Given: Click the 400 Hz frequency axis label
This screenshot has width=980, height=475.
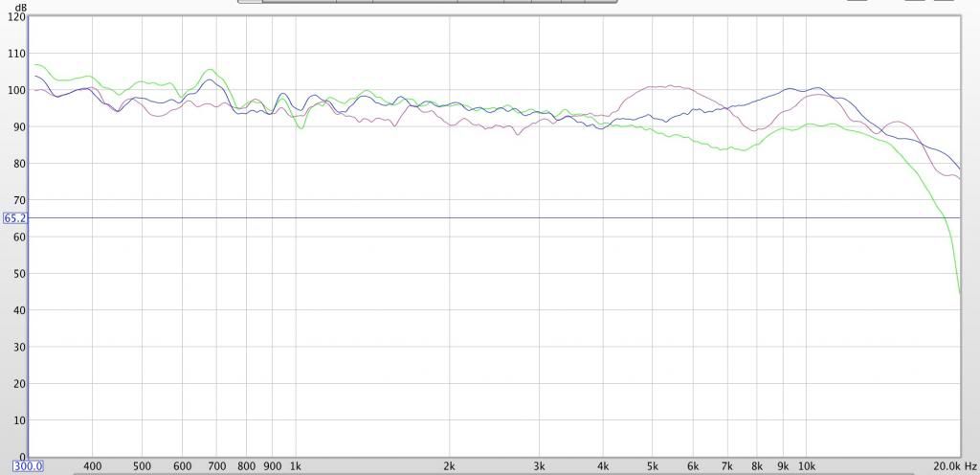Looking at the screenshot, I should pos(93,466).
